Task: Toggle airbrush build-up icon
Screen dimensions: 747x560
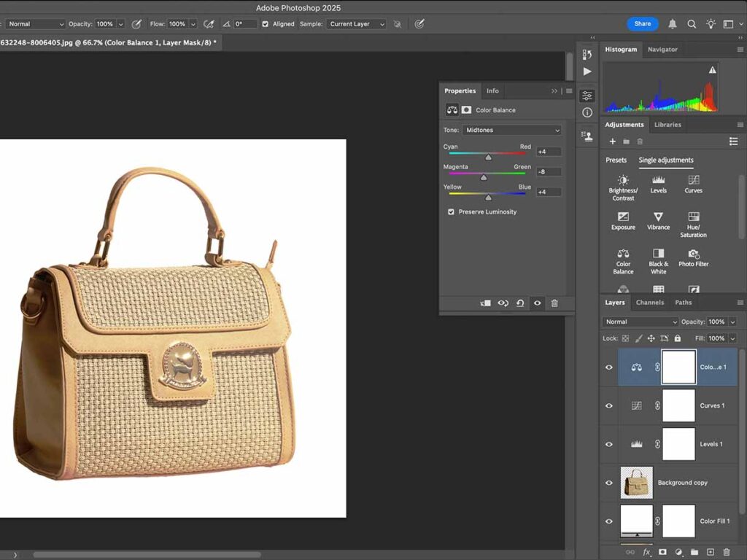Action: pos(209,24)
